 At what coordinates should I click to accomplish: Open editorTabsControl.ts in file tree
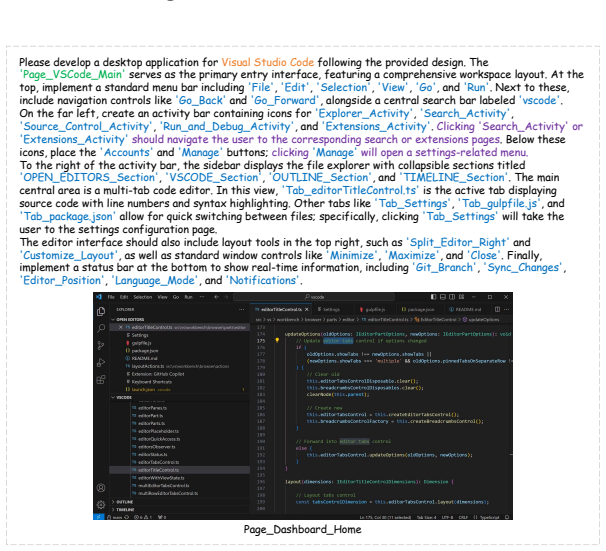[x=180, y=462]
